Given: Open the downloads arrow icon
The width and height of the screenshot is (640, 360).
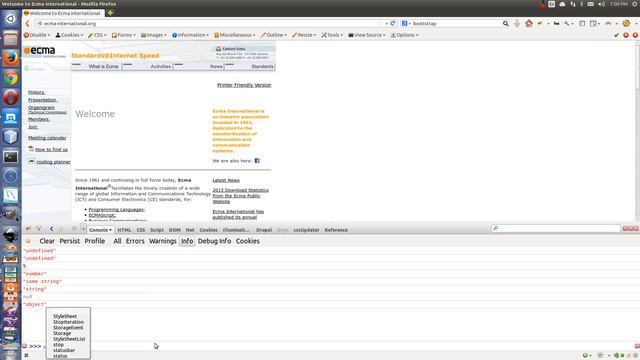Looking at the screenshot, I should [x=517, y=24].
